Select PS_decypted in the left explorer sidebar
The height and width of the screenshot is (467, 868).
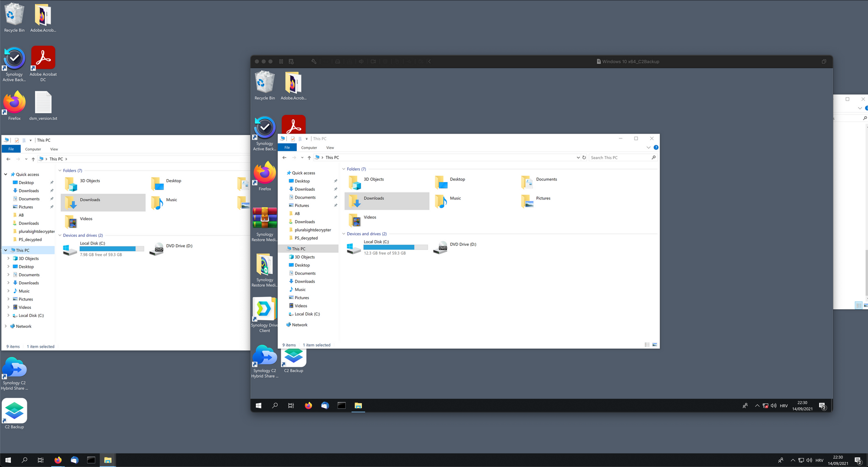click(x=30, y=239)
